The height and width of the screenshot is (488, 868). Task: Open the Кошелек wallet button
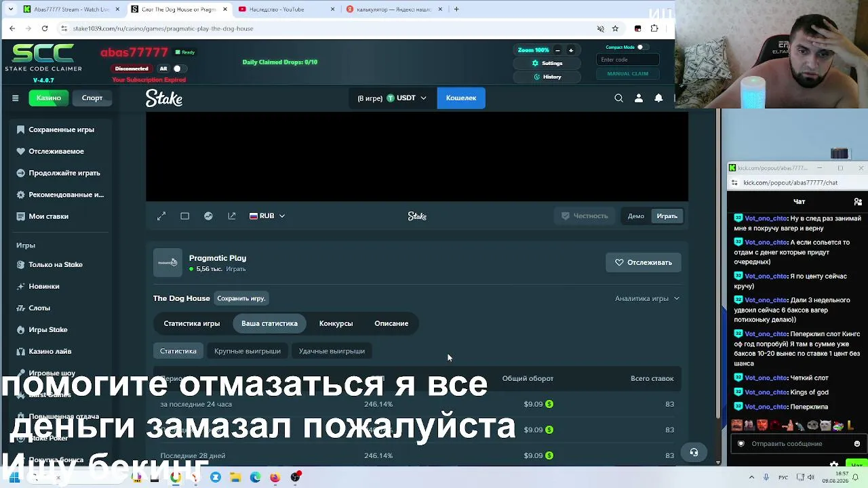tap(461, 98)
